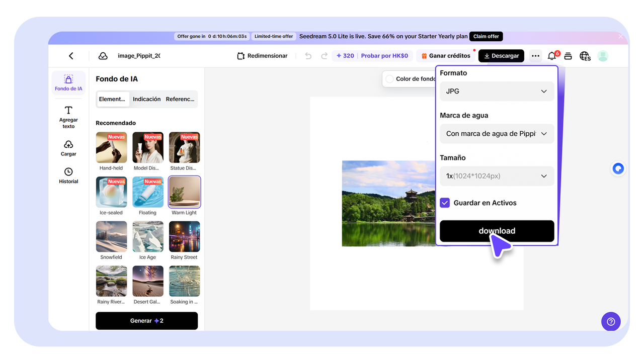This screenshot has width=644, height=362.
Task: Select the Desert Galaxy background thumbnail
Action: [x=148, y=282]
